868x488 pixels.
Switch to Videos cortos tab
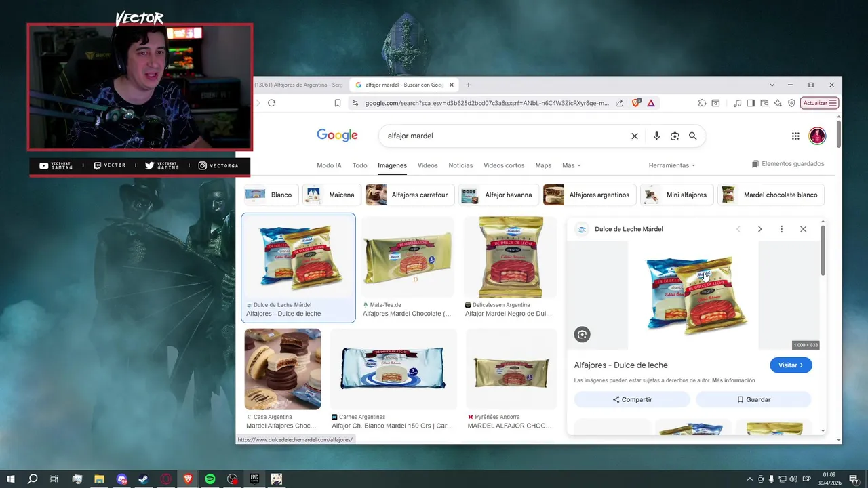coord(504,165)
